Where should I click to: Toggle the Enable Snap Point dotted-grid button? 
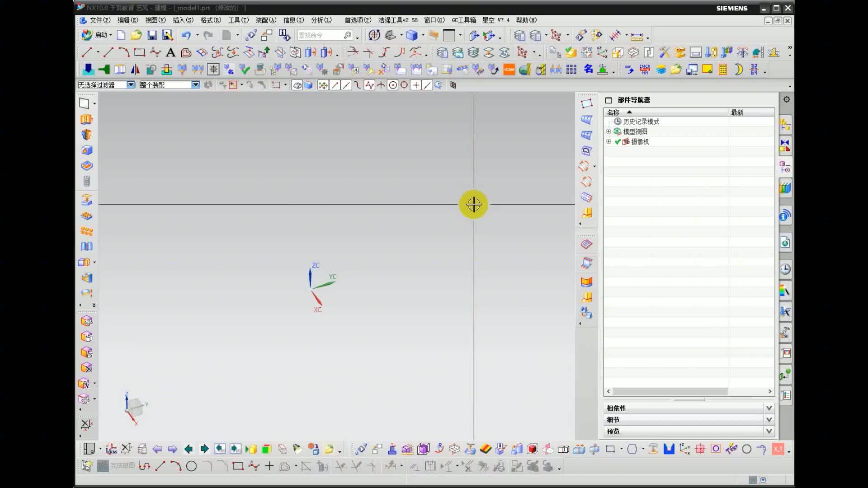pos(323,85)
